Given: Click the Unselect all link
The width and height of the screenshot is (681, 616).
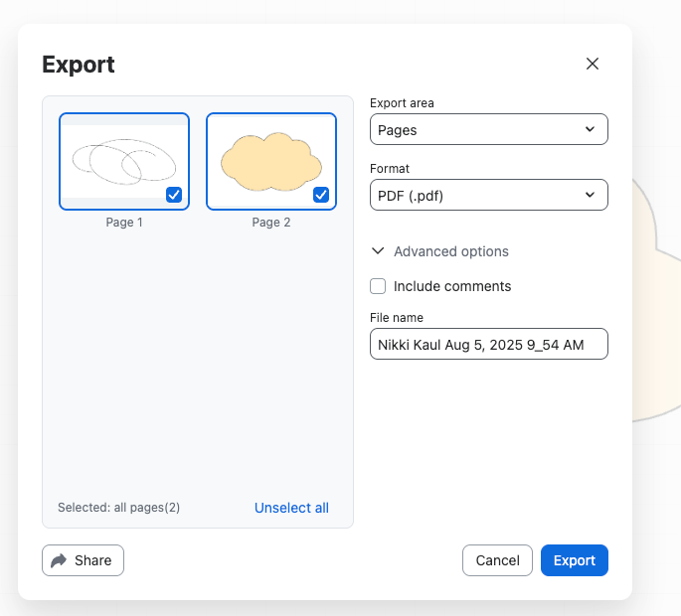Looking at the screenshot, I should pyautogui.click(x=291, y=508).
